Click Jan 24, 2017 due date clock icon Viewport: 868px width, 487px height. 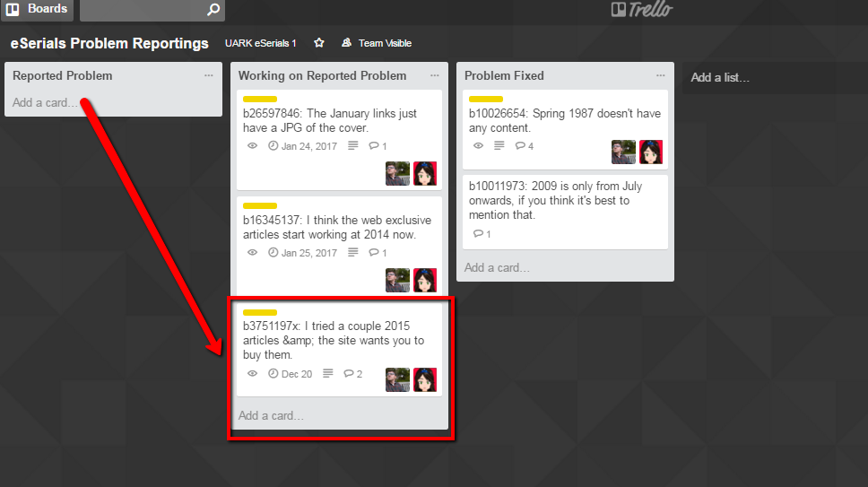[273, 145]
